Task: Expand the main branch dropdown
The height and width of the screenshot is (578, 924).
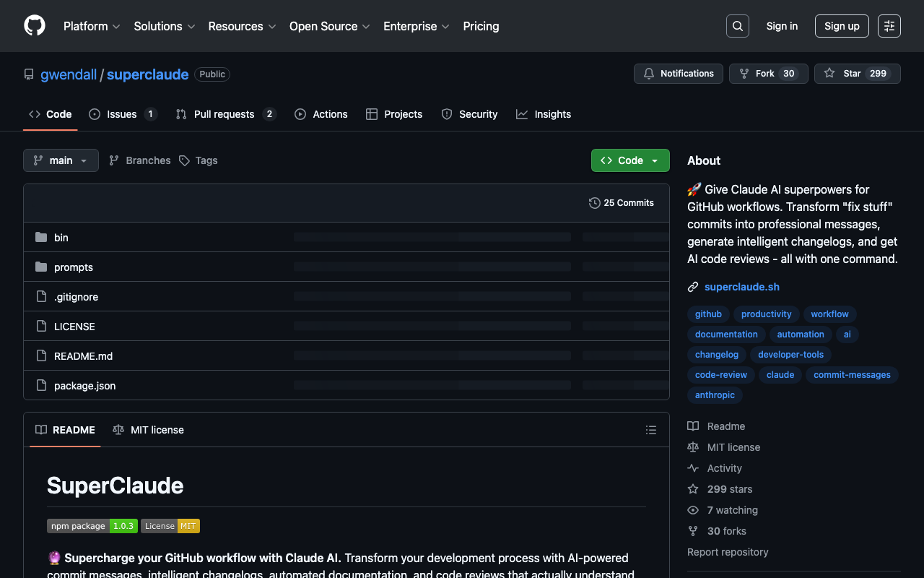Action: click(61, 160)
